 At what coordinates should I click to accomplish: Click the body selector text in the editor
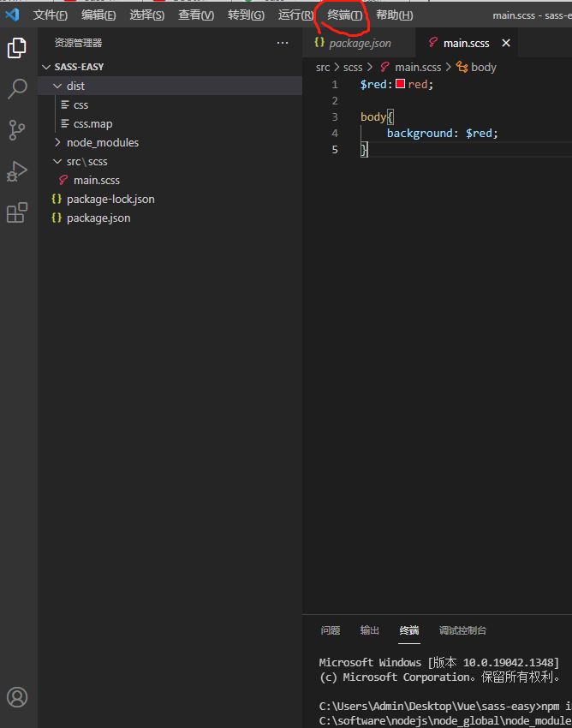[x=373, y=117]
